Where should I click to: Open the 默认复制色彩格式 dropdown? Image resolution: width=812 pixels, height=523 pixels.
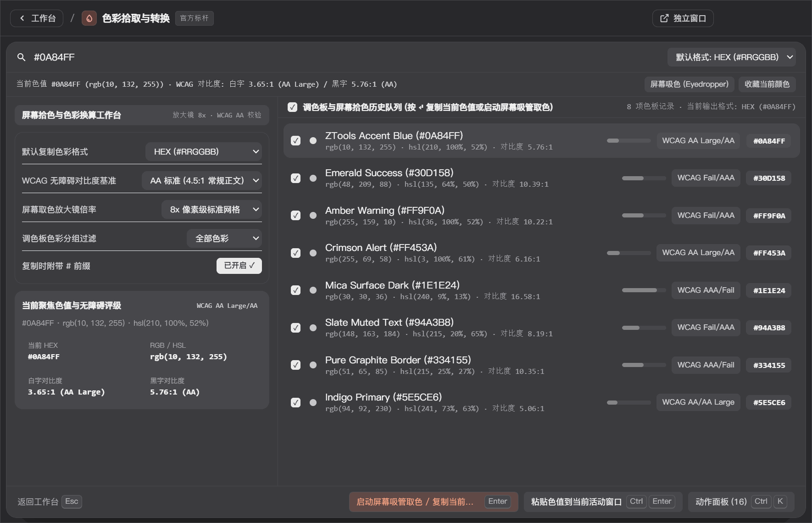(x=204, y=152)
